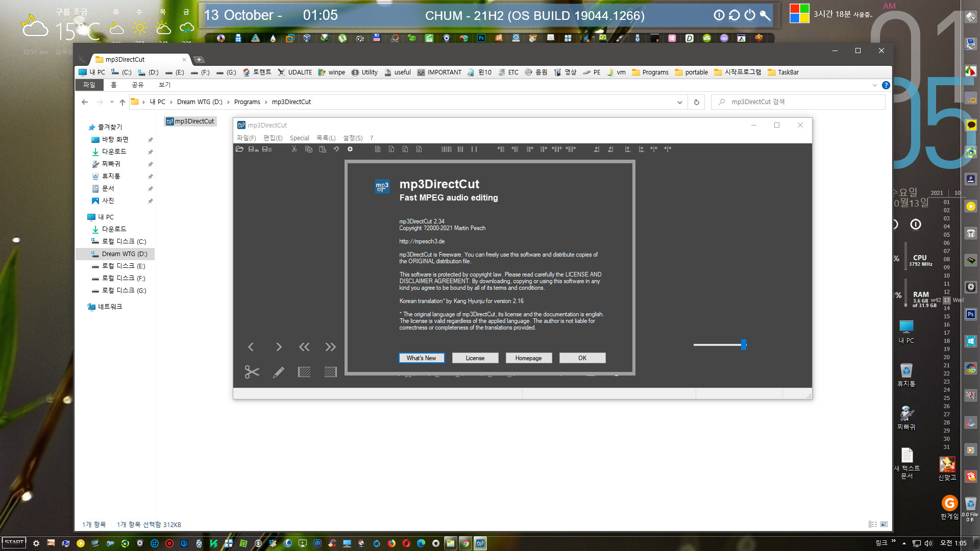
Task: Select the mp3DirectCut file in folder
Action: coord(190,121)
